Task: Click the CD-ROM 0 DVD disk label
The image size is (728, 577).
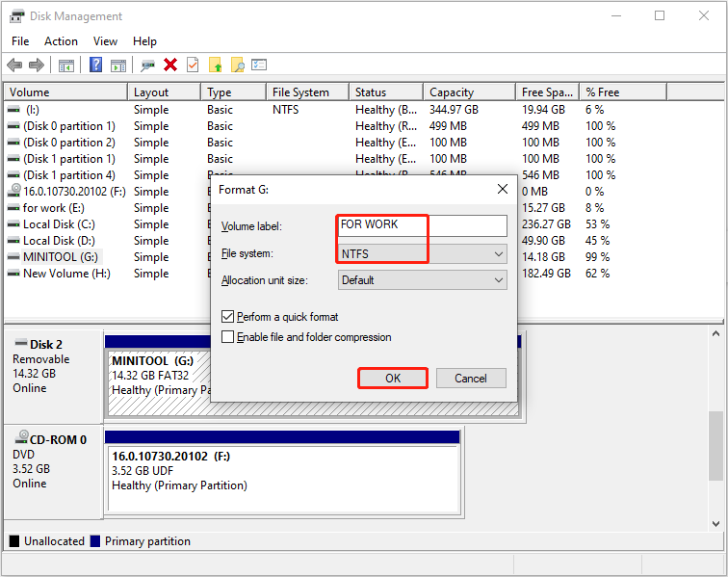Action: (x=53, y=472)
